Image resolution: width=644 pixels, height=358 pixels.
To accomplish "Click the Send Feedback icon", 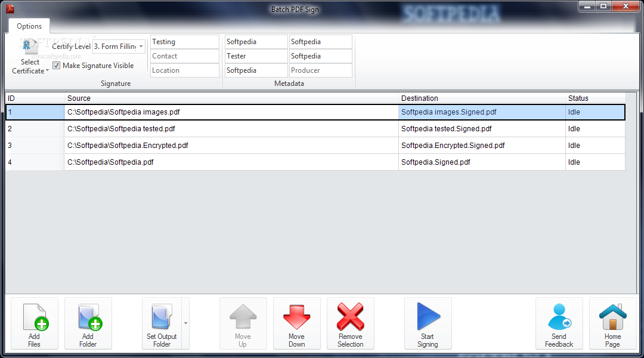I will pyautogui.click(x=559, y=316).
